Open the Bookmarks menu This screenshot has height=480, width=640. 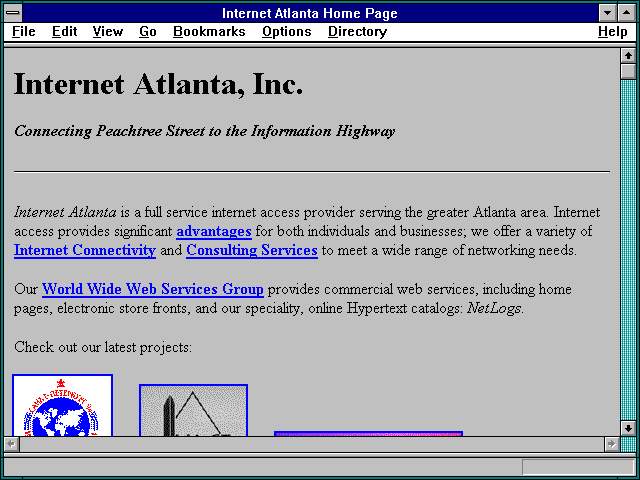coord(209,32)
